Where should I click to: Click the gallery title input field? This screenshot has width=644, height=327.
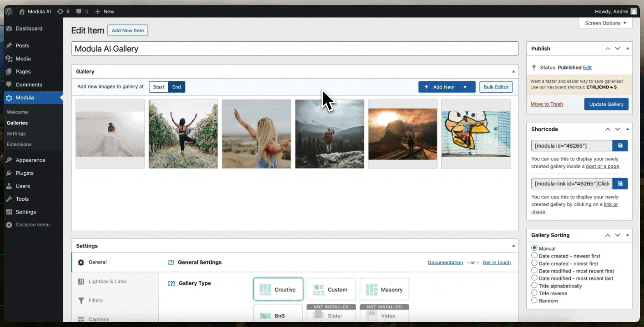[295, 49]
